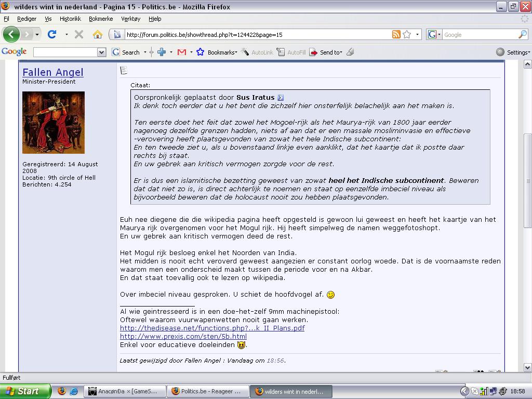Open thedisease.net functions.php link
532x399 pixels.
tap(212, 328)
